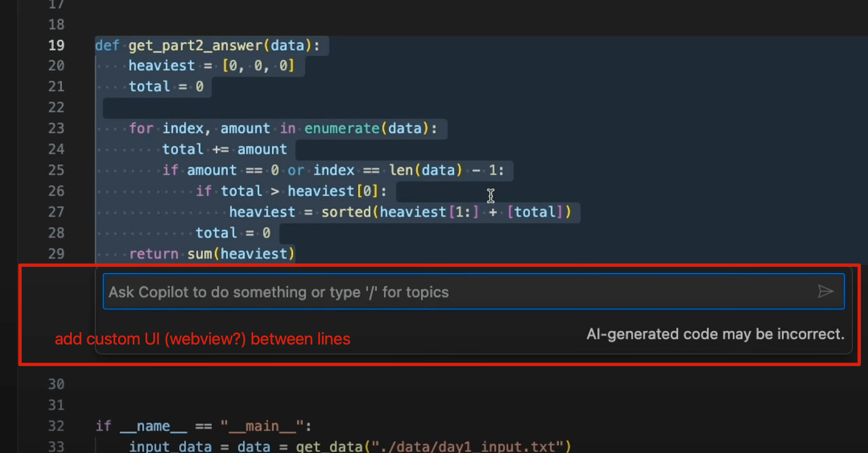Click the heaviest variable on line 20
This screenshot has width=868, height=453.
click(161, 66)
